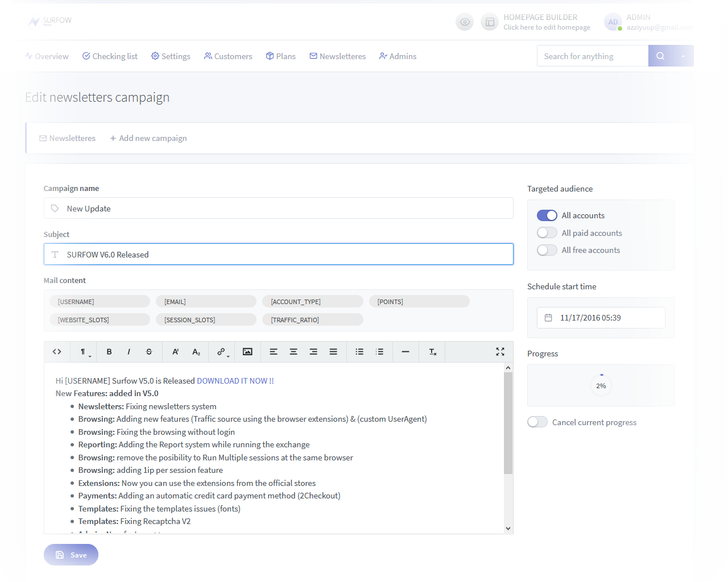Toggle italic formatting
The width and height of the screenshot is (728, 582).
[129, 352]
